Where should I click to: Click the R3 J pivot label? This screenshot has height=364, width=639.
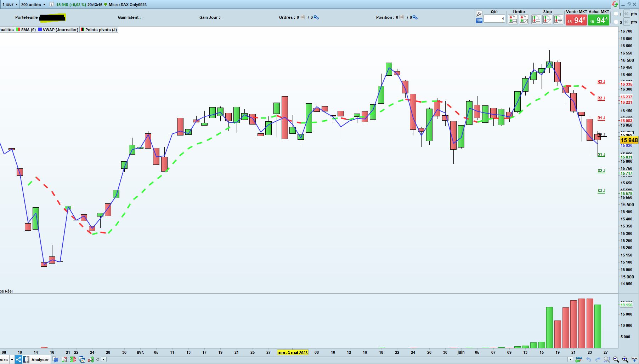pos(601,82)
